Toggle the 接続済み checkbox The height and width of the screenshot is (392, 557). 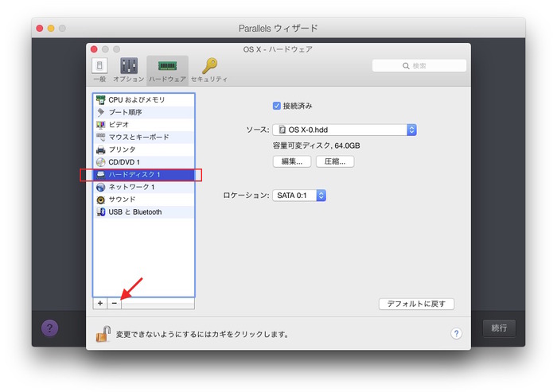click(277, 106)
